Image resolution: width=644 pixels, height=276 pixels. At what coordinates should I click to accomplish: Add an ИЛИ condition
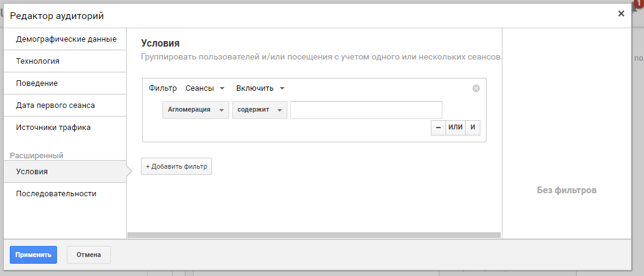tap(455, 128)
